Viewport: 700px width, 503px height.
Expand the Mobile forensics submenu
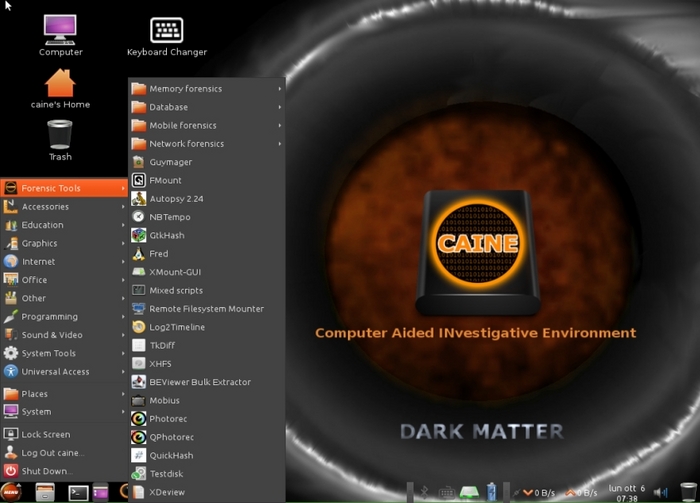pyautogui.click(x=182, y=126)
